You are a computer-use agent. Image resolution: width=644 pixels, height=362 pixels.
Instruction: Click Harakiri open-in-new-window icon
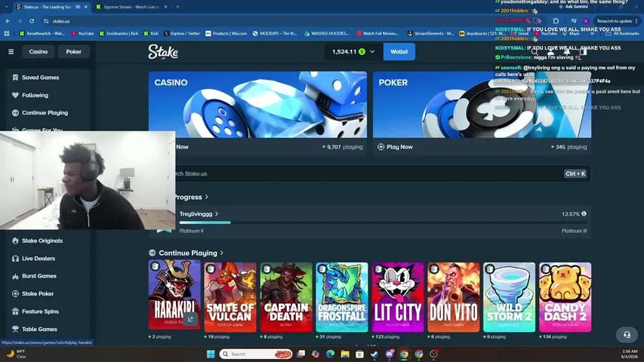tap(190, 319)
